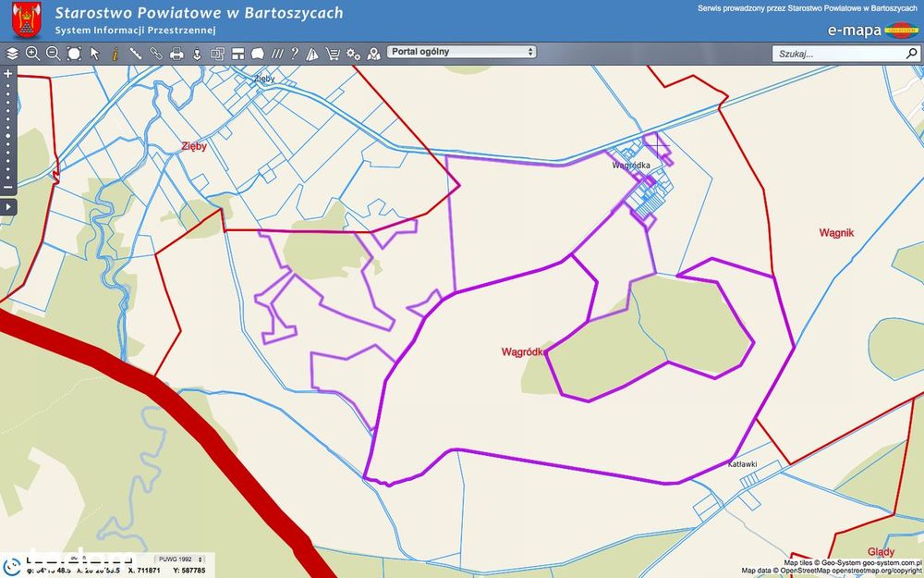Viewport: 924px width, 578px height.
Task: Expand the side panel arrow tab
Action: coord(8,207)
